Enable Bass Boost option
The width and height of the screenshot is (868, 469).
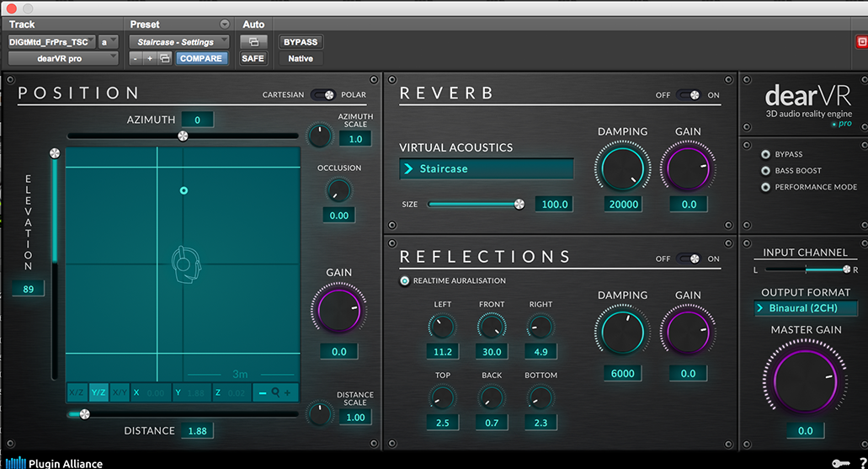tap(765, 171)
